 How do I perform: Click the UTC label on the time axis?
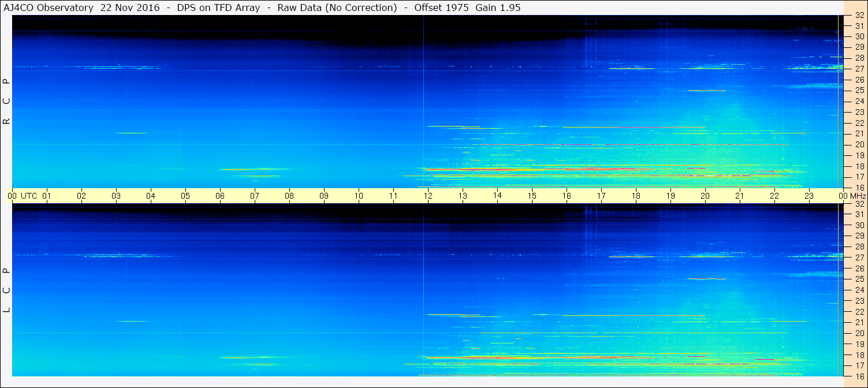click(29, 196)
